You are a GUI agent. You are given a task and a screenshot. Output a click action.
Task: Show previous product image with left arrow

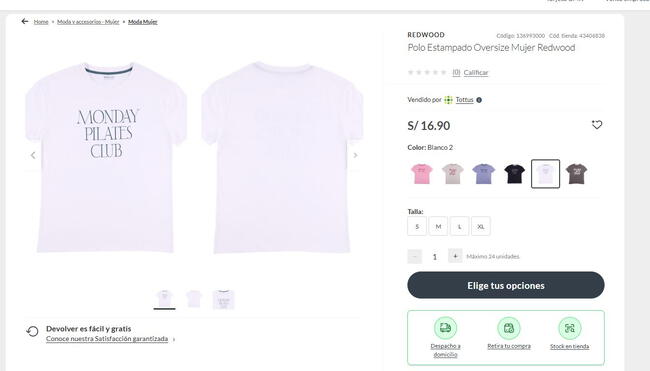click(33, 155)
